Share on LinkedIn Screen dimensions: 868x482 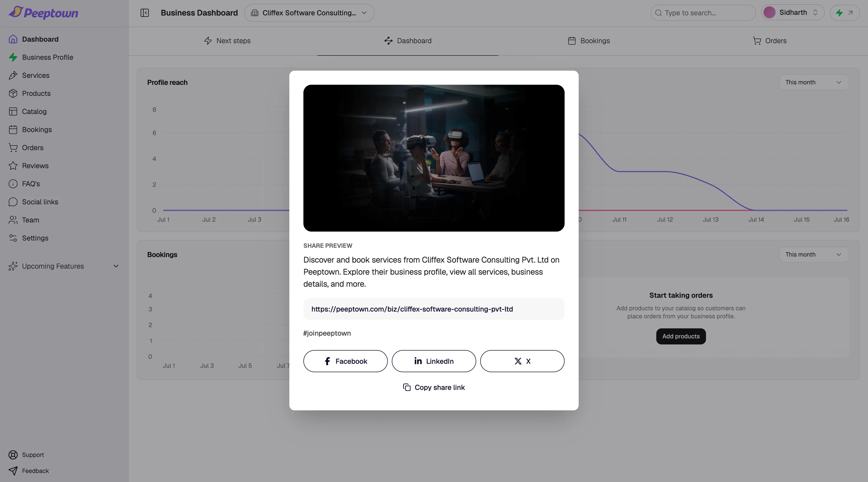pos(434,361)
